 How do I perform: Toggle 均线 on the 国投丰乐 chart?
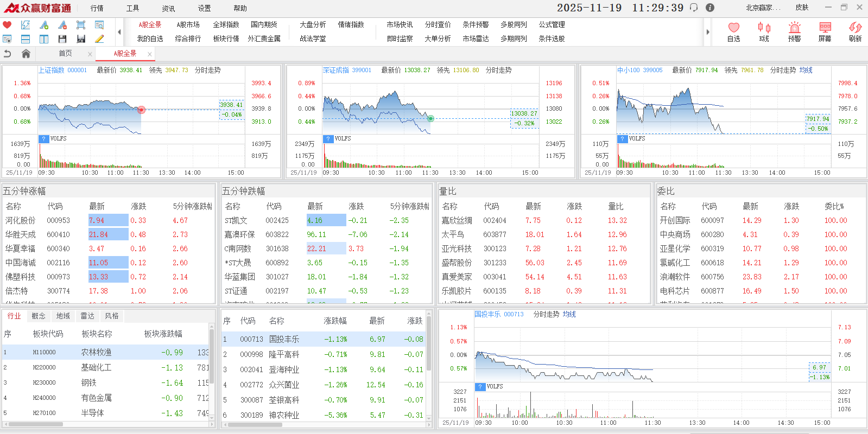click(569, 315)
